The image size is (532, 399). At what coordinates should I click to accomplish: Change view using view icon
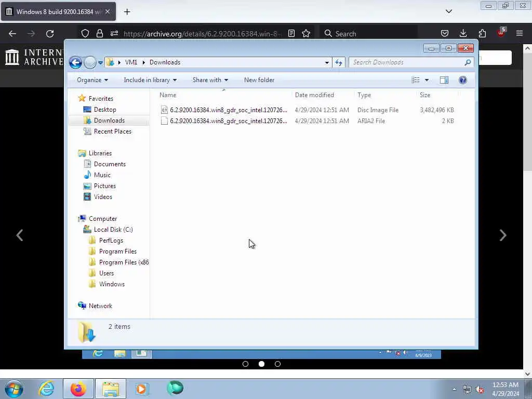pyautogui.click(x=415, y=80)
